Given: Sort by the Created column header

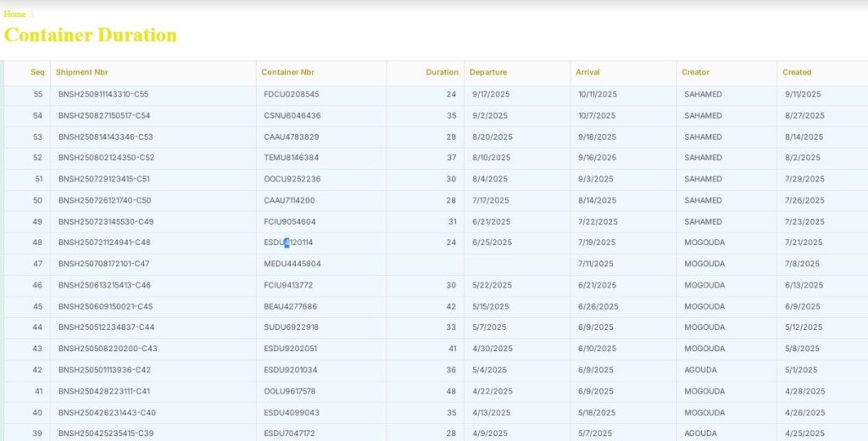Looking at the screenshot, I should pos(797,72).
